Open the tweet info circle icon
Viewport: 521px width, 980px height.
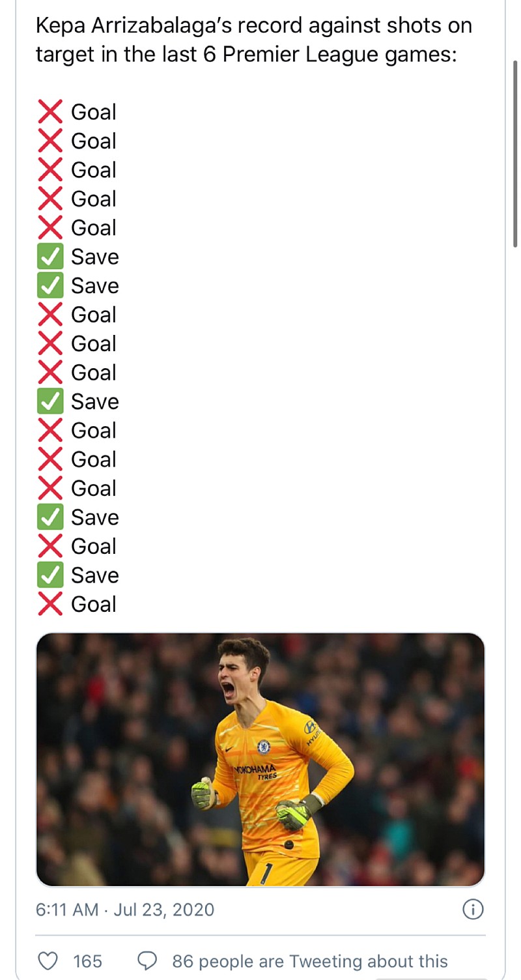[473, 910]
